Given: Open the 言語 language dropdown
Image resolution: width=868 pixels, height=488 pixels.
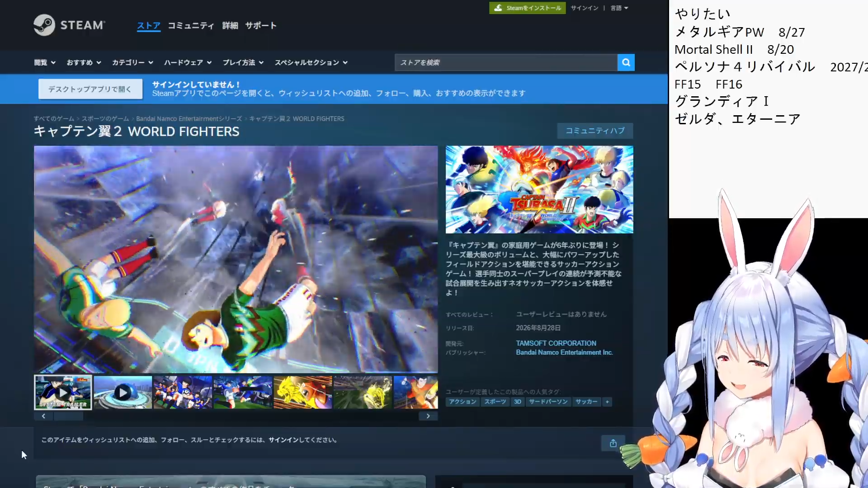Looking at the screenshot, I should click(x=619, y=8).
